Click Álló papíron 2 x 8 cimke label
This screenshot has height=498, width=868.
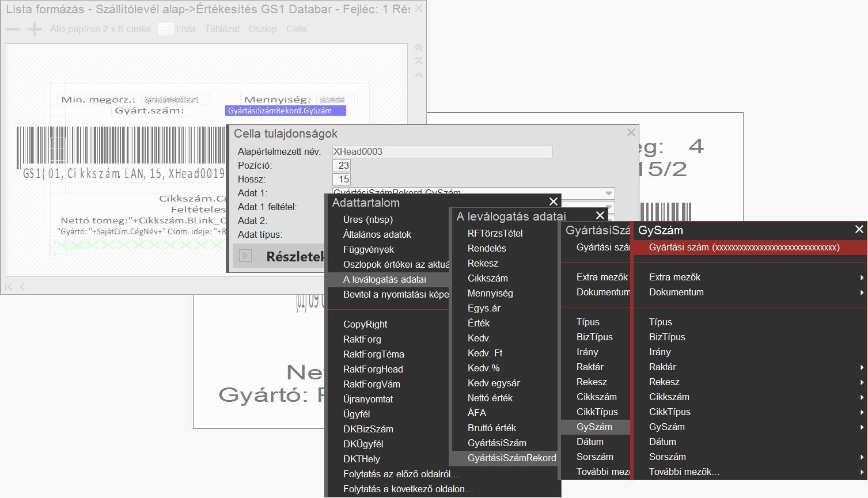pyautogui.click(x=100, y=29)
